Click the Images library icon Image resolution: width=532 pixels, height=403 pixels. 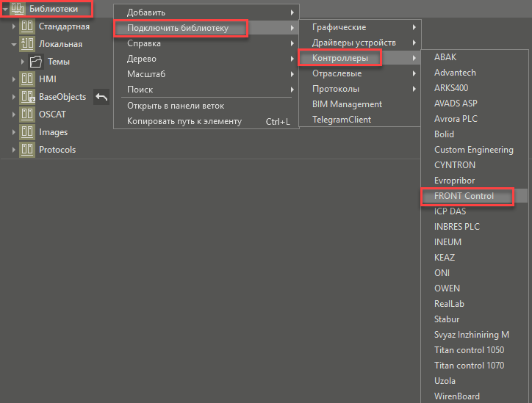click(27, 132)
